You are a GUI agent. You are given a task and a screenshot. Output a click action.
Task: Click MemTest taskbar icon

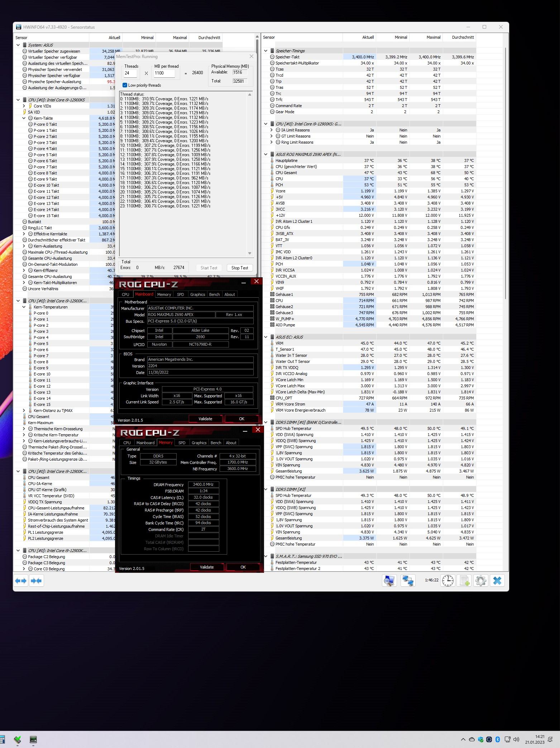point(17,739)
